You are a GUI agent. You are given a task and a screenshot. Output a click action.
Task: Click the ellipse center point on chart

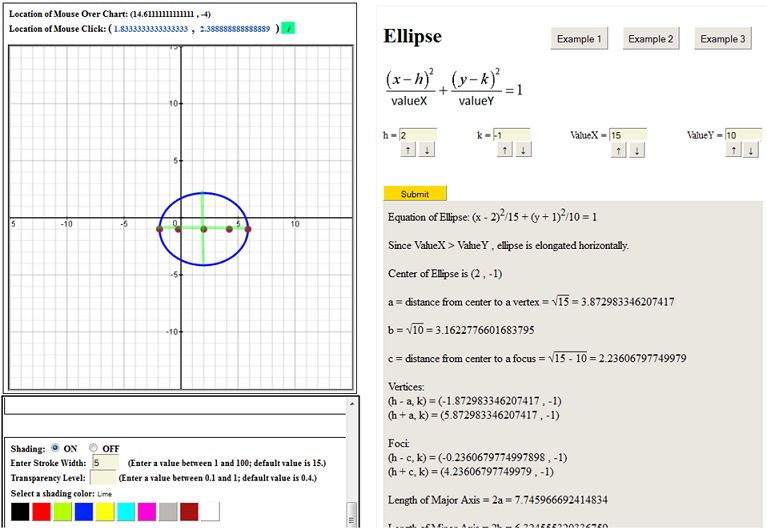point(203,229)
